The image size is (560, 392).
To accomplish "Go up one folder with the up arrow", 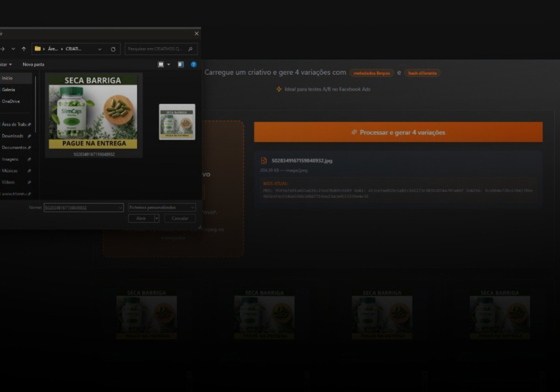I will [24, 49].
